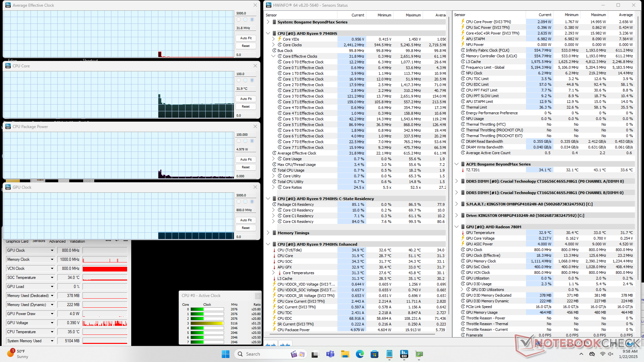
Task: Launch Microsoft Edge from the taskbar
Action: coord(360,354)
